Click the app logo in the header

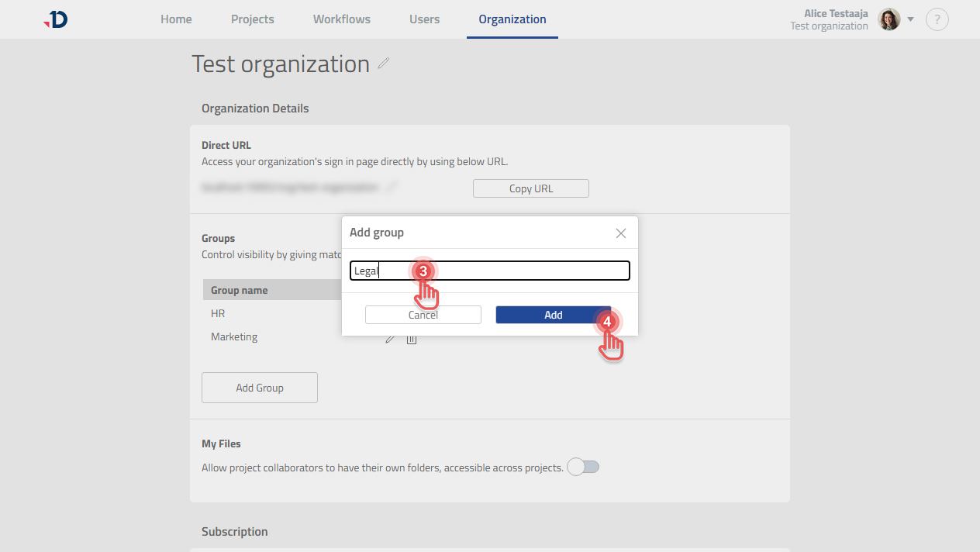[56, 19]
